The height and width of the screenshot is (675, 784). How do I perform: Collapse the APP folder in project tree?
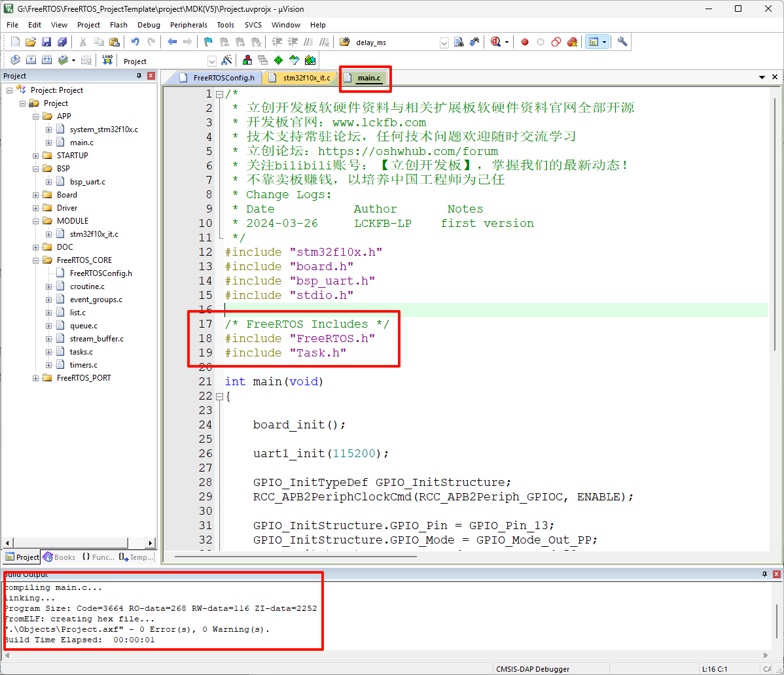(x=35, y=116)
